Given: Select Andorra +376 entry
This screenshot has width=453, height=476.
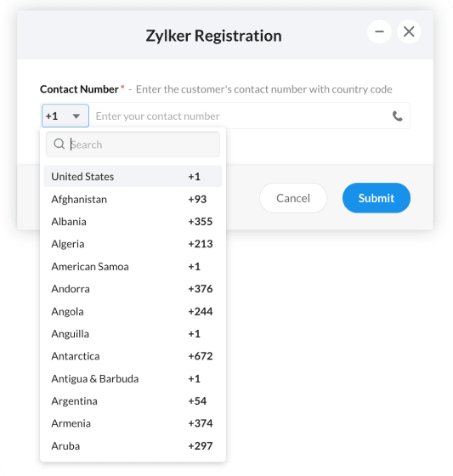Looking at the screenshot, I should point(133,289).
